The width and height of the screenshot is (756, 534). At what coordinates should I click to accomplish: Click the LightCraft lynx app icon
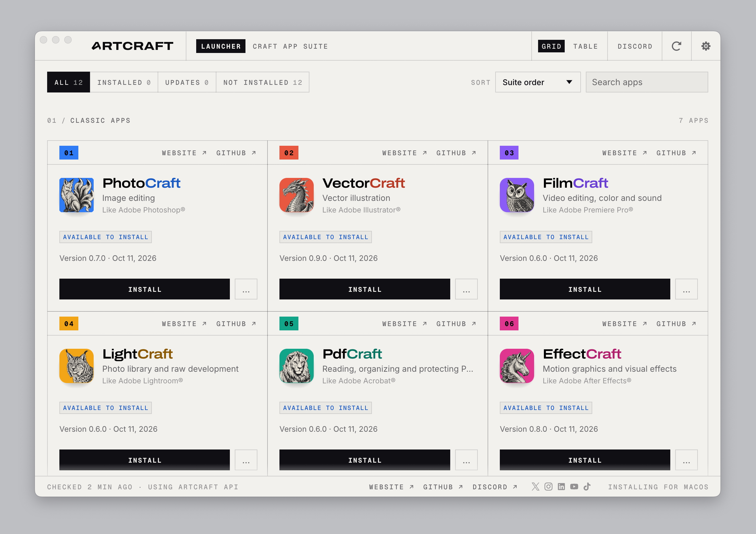coord(77,366)
